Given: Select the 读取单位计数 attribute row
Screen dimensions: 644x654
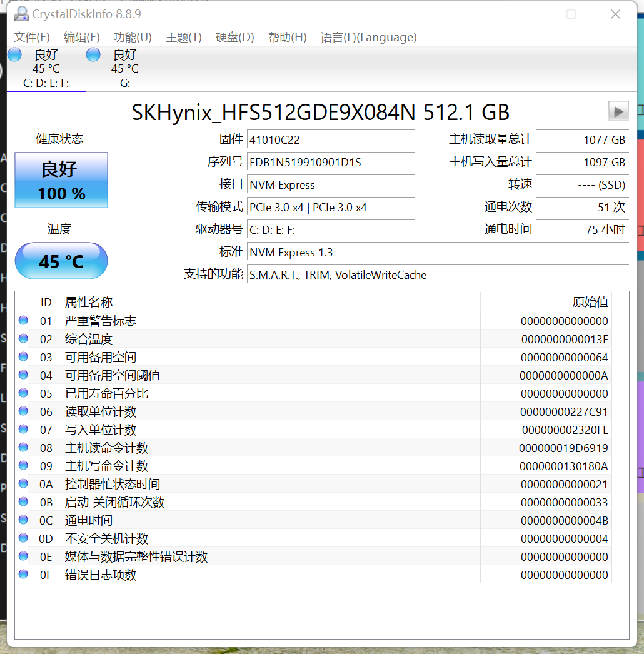Looking at the screenshot, I should [313, 411].
